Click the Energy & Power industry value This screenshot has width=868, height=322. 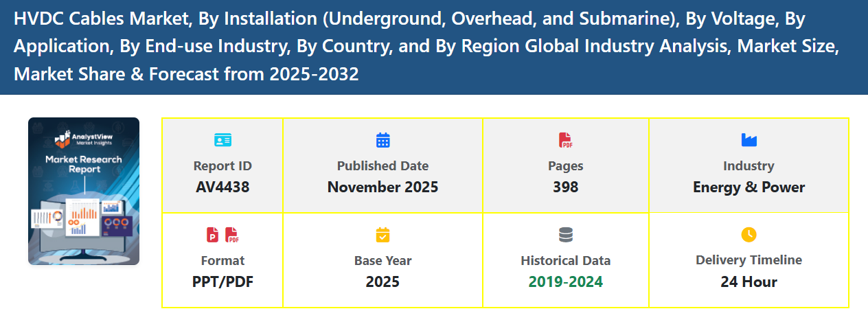tap(749, 187)
